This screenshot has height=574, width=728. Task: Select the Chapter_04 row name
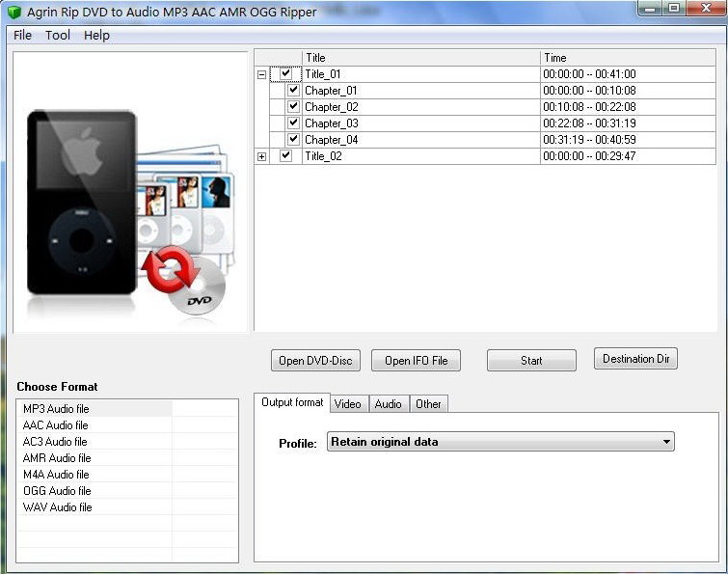(x=332, y=140)
